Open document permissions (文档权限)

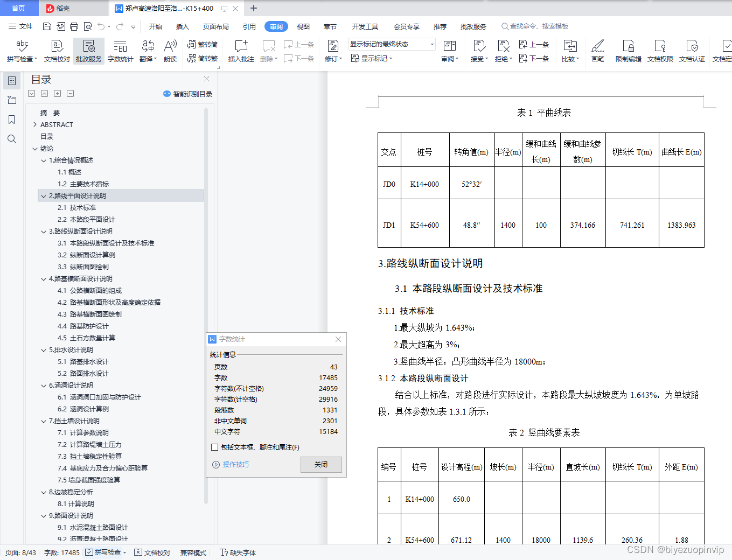pos(660,51)
